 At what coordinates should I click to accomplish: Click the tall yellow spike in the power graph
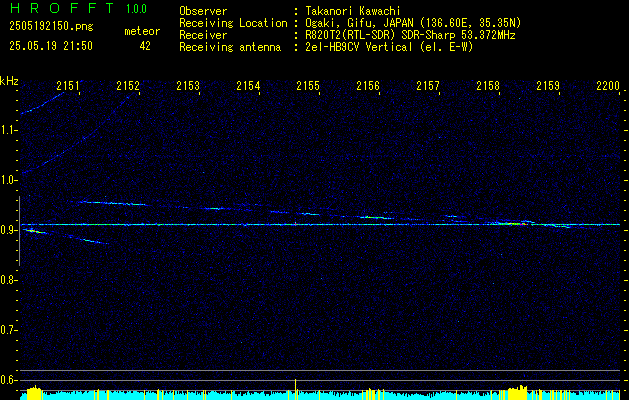[x=296, y=389]
